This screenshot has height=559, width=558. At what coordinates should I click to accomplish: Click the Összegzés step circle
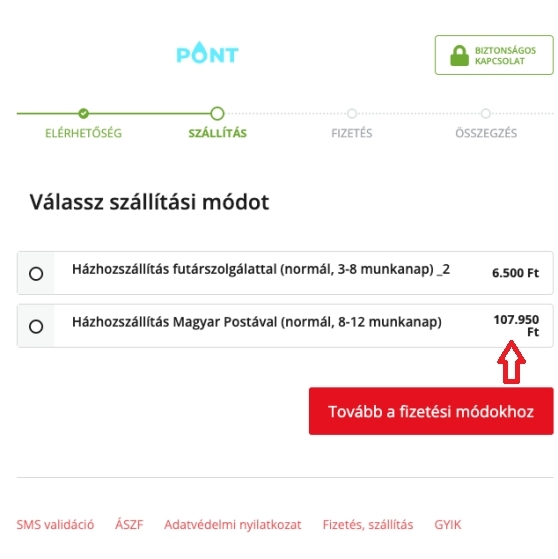click(485, 113)
